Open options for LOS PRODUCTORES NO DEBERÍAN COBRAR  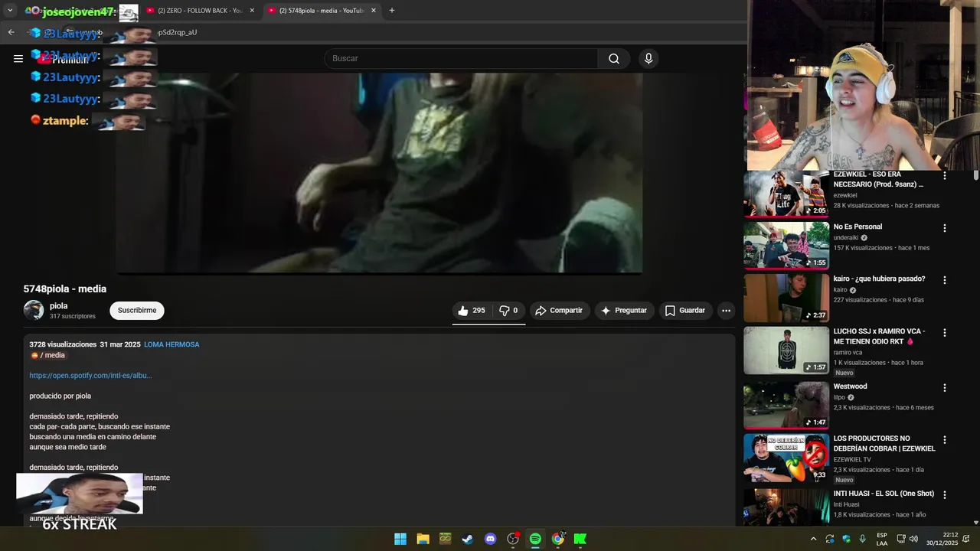[x=945, y=440]
